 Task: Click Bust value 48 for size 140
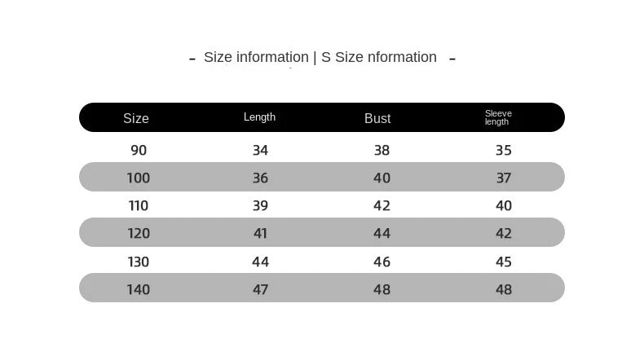pyautogui.click(x=382, y=289)
